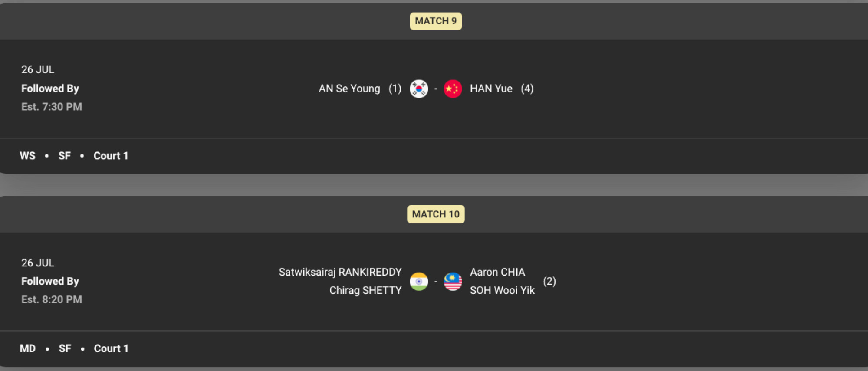This screenshot has height=371, width=868.
Task: Open AN Se Young player profile
Action: pyautogui.click(x=349, y=89)
